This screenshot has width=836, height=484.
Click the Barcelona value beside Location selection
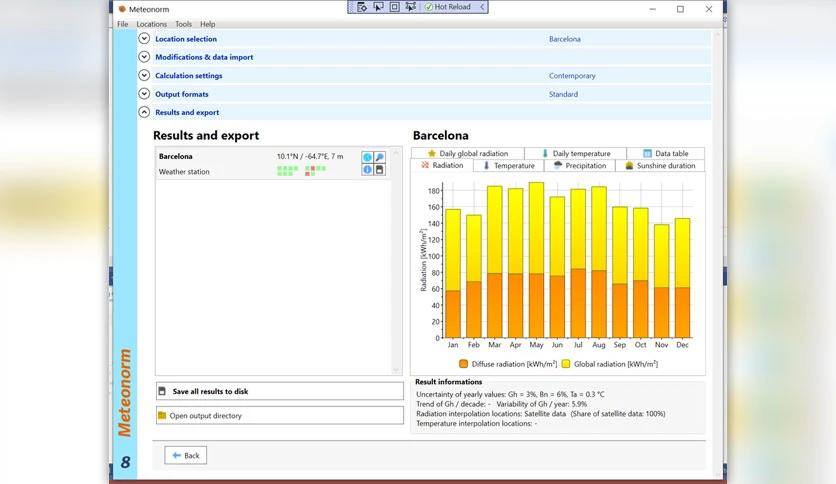click(565, 39)
